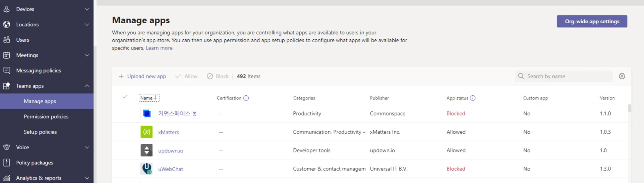Click the Allowed status for xMatters

pos(456,132)
